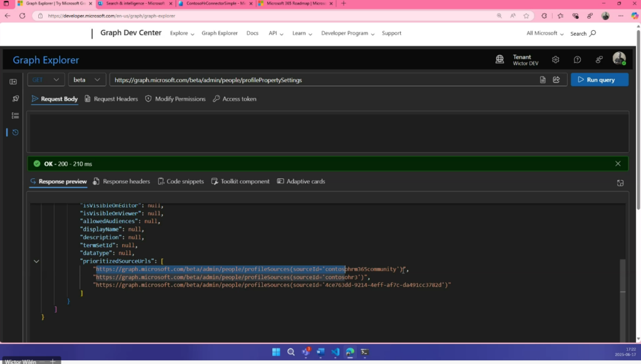Click the Graph Dev Center title link
Viewport: 641px width, 364px height.
(x=131, y=33)
